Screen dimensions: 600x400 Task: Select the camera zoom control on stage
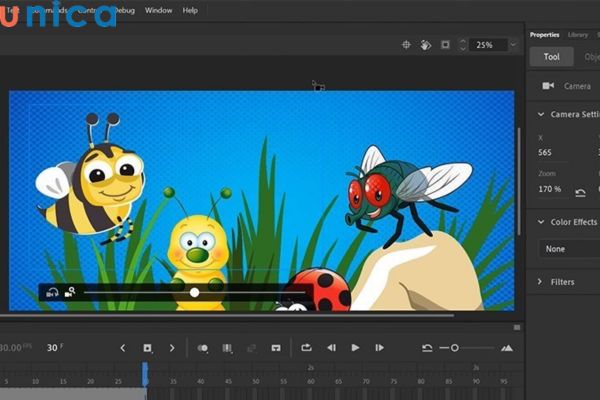[x=70, y=292]
